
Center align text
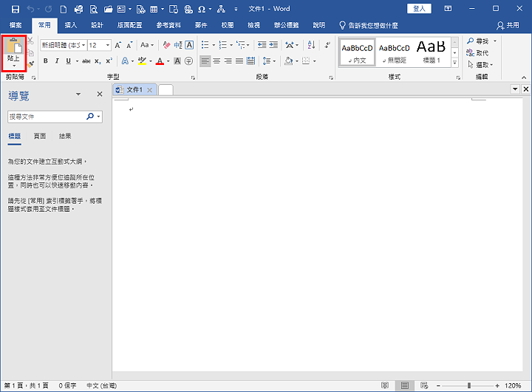click(x=216, y=61)
